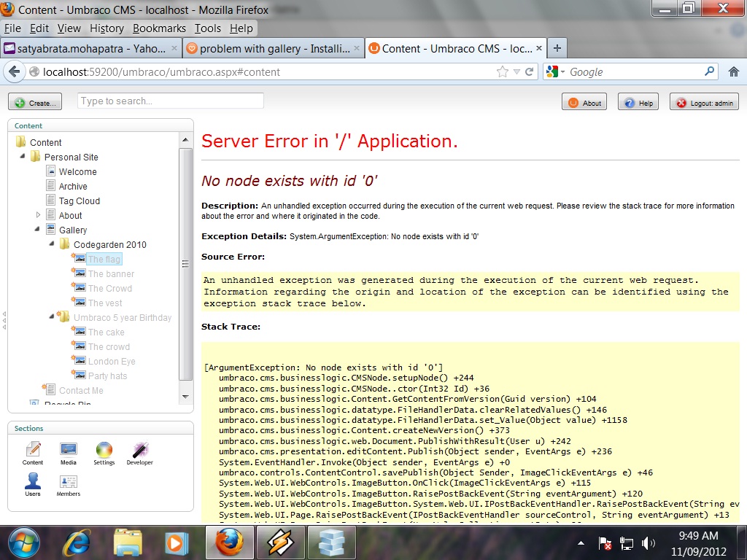Open the Users section icon
Image resolution: width=747 pixels, height=560 pixels.
coord(32,485)
